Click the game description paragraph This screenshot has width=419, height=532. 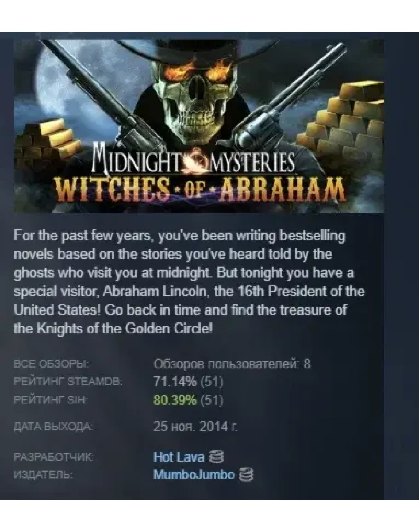[x=189, y=282]
